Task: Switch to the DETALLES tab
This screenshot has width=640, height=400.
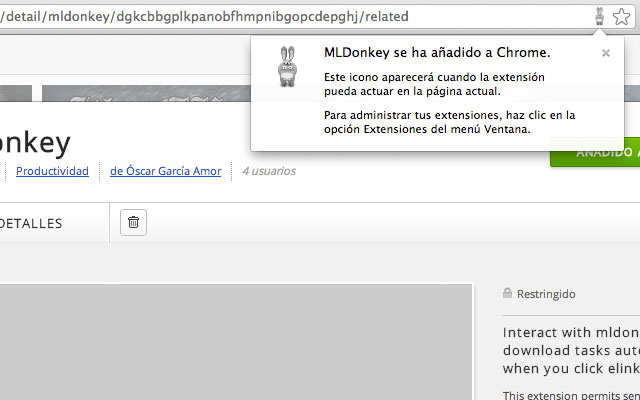Action: tap(31, 223)
